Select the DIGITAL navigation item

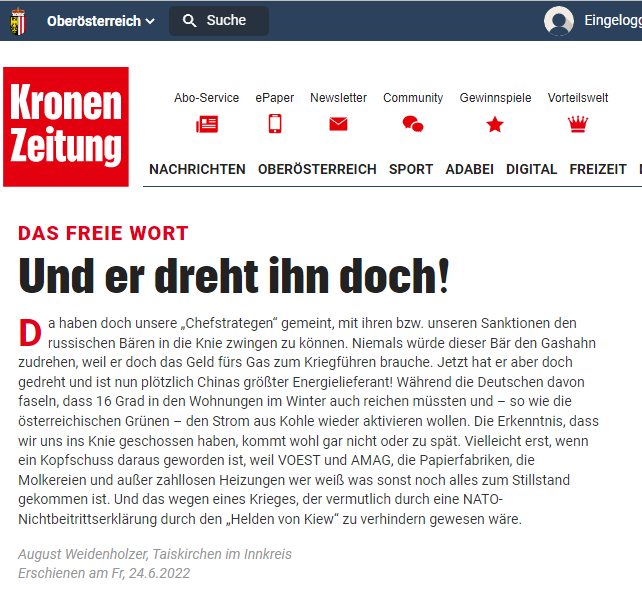pos(531,169)
